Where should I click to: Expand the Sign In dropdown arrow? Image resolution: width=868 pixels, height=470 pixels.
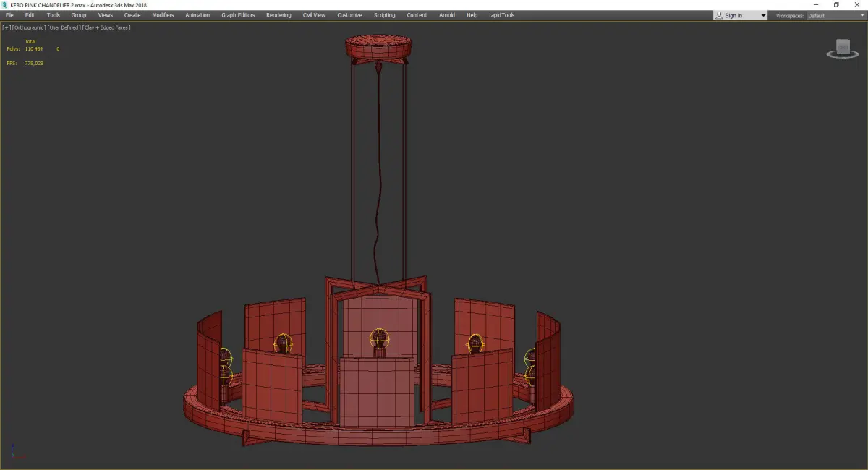click(x=762, y=16)
